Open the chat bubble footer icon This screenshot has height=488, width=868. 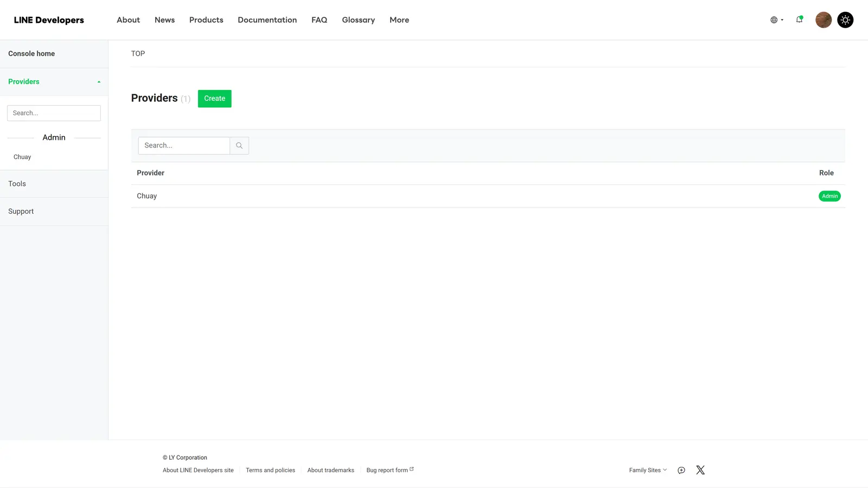pyautogui.click(x=681, y=470)
